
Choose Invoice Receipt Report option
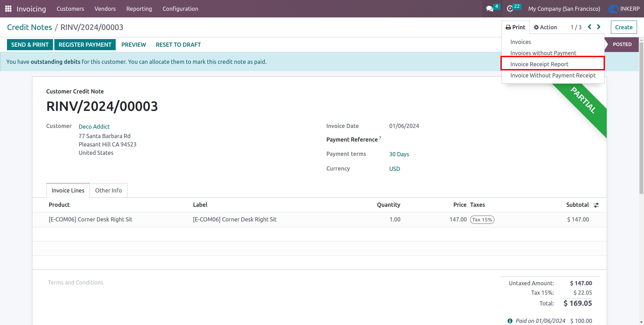pyautogui.click(x=553, y=64)
